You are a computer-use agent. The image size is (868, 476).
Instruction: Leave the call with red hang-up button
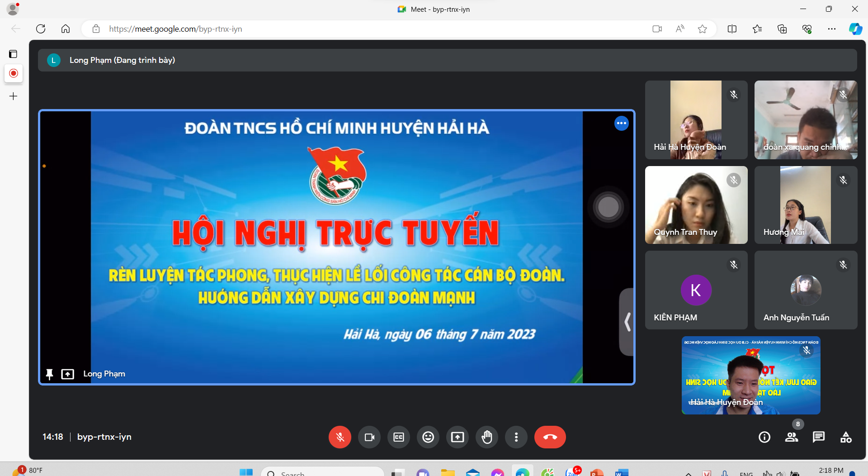tap(550, 437)
